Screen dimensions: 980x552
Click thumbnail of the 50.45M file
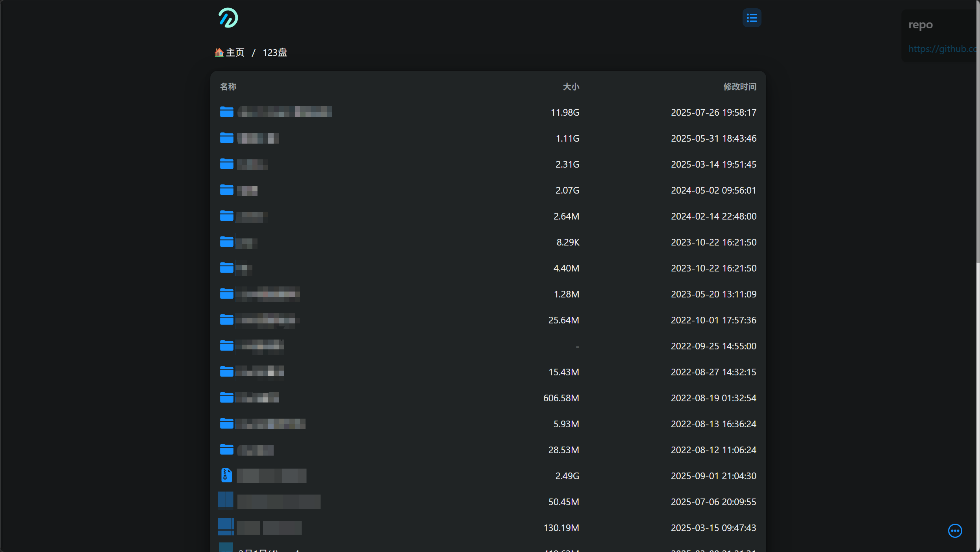click(x=226, y=500)
